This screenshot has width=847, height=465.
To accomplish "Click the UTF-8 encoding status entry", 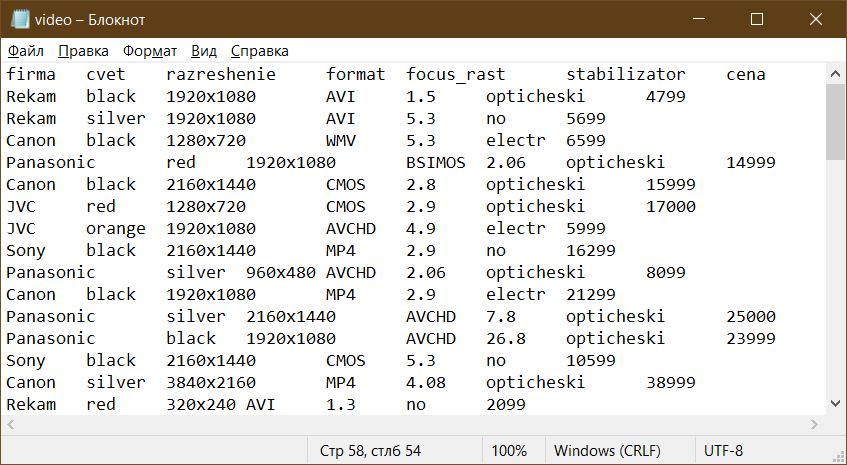I will 723,450.
